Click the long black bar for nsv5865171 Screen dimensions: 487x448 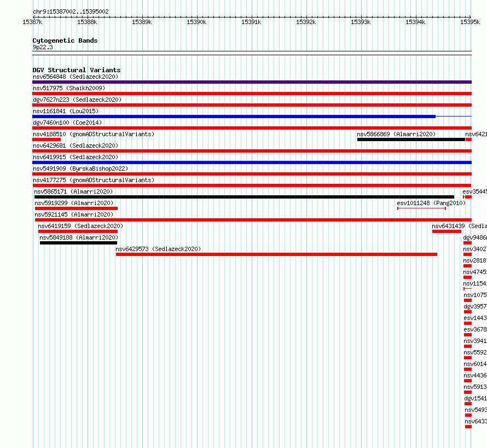[x=244, y=197]
